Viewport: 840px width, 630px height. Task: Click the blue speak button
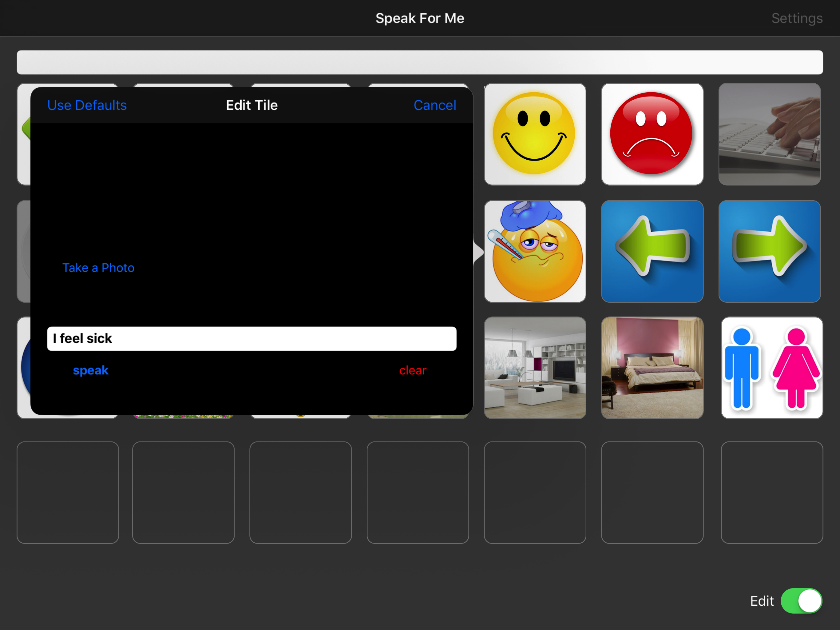tap(90, 370)
